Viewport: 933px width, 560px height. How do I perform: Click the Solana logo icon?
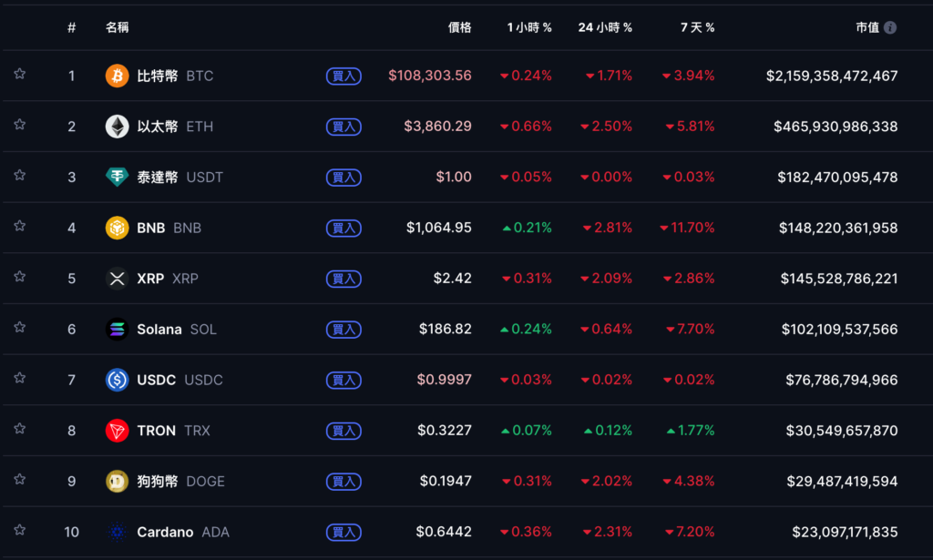(x=117, y=330)
